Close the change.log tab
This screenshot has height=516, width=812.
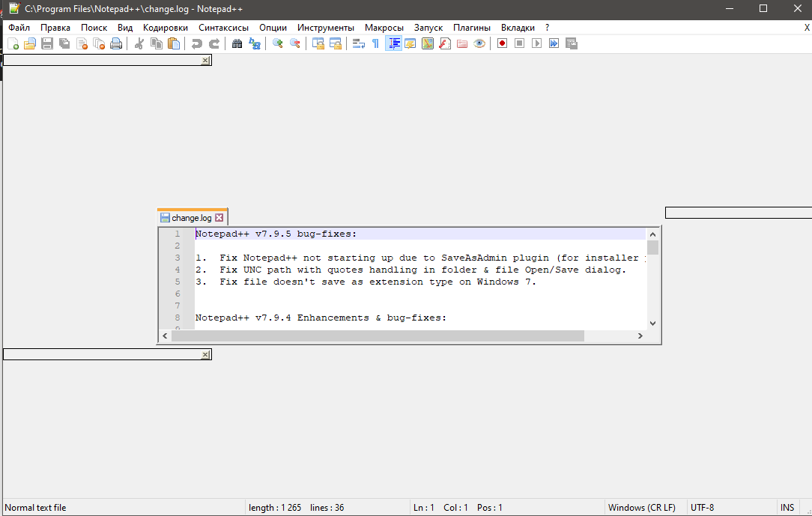pyautogui.click(x=219, y=216)
